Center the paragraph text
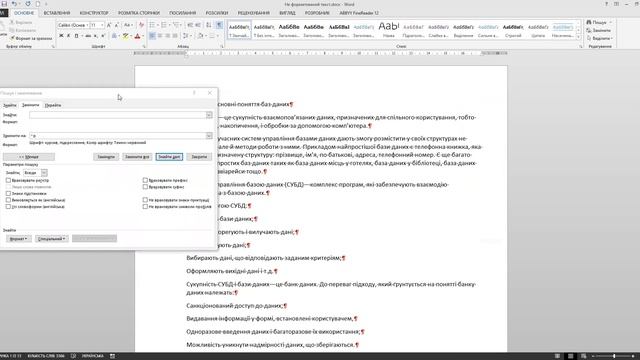 coord(160,36)
